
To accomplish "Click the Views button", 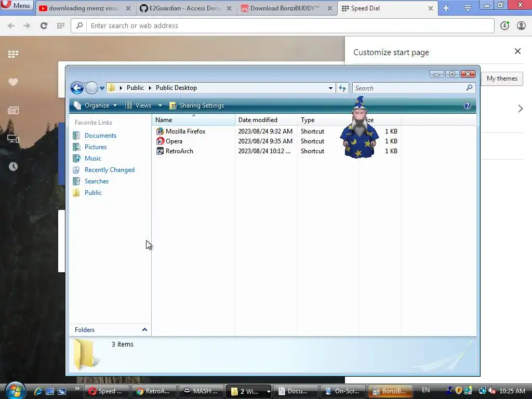I will click(139, 105).
